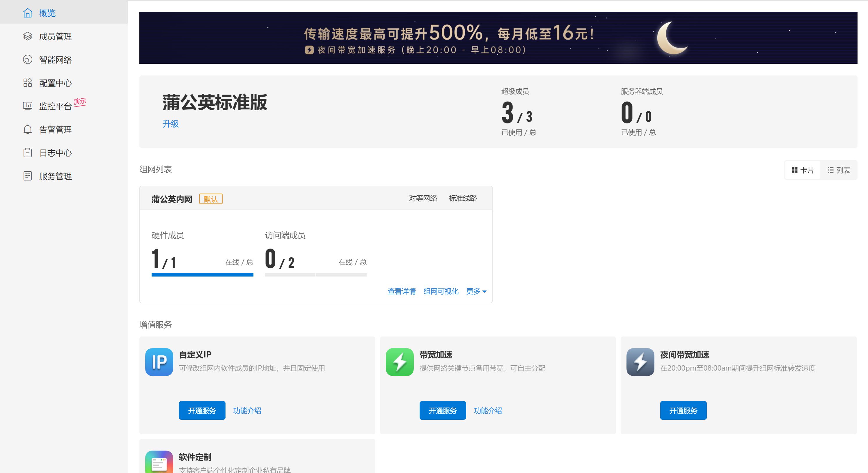The width and height of the screenshot is (868, 473).
Task: Switch network list to 卡片 view
Action: (803, 170)
